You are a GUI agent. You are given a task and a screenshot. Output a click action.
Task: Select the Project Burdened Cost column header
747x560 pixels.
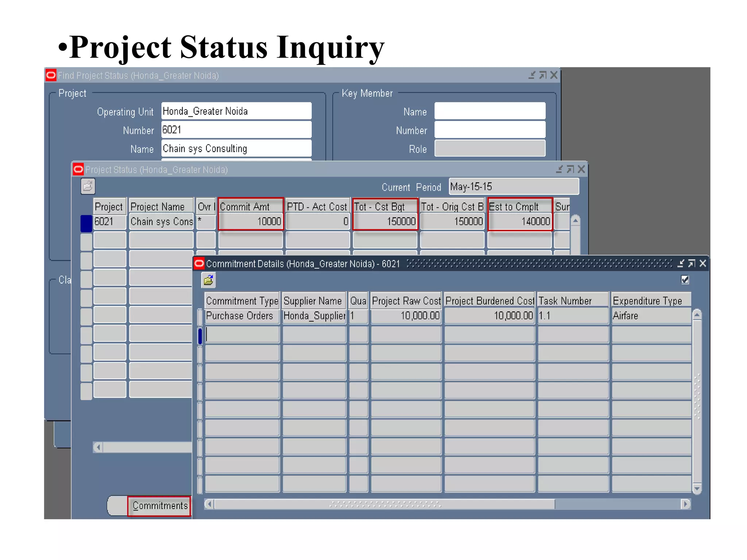click(489, 301)
